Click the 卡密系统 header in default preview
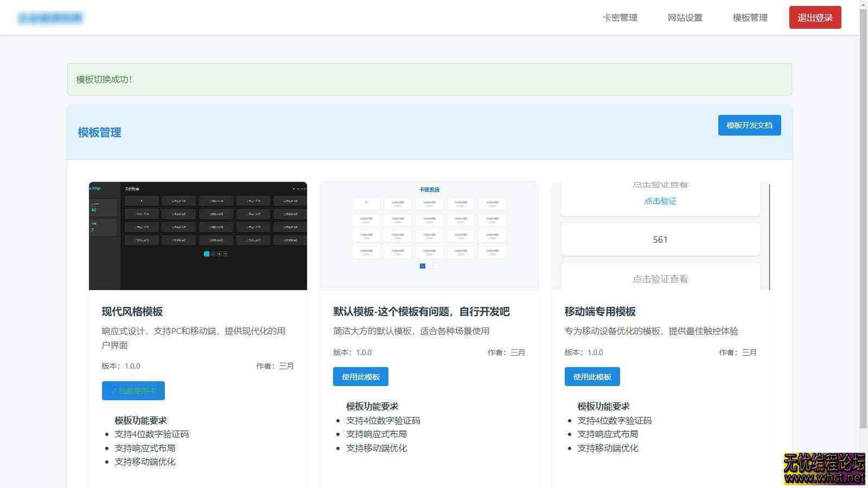The image size is (868, 488). [x=429, y=190]
